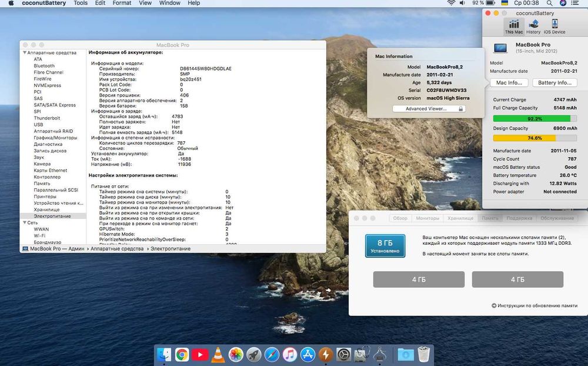Launch Google Chrome from the Dock
Viewport: 588px width, 366px height.
coord(182,354)
